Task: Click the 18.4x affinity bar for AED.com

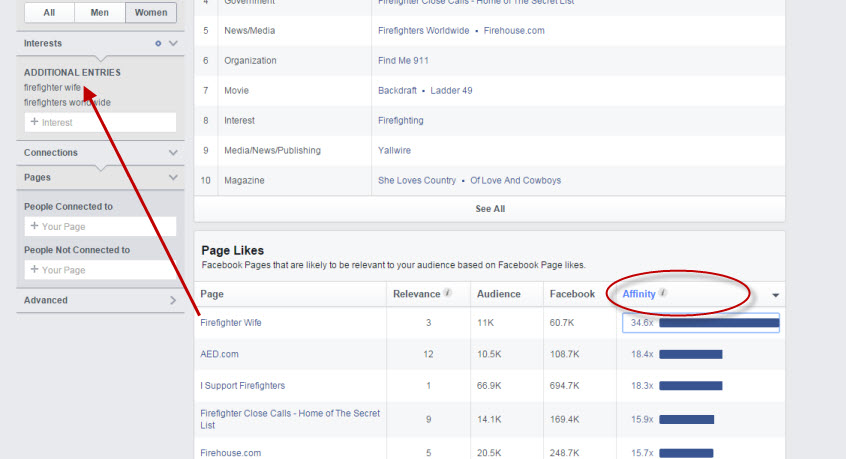Action: coord(691,354)
